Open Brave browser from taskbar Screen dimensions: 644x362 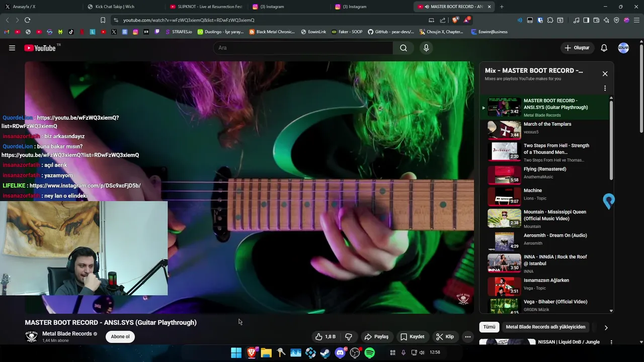click(251, 352)
